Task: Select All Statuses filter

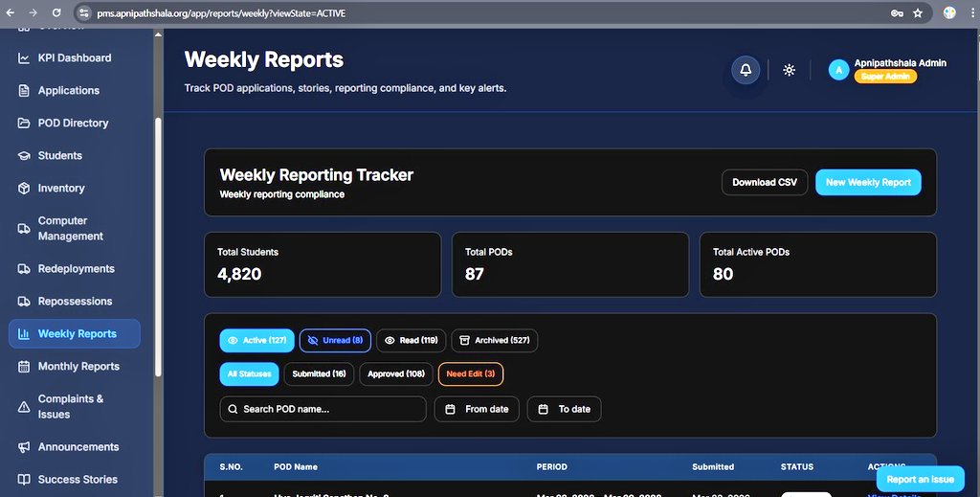Action: pyautogui.click(x=250, y=373)
